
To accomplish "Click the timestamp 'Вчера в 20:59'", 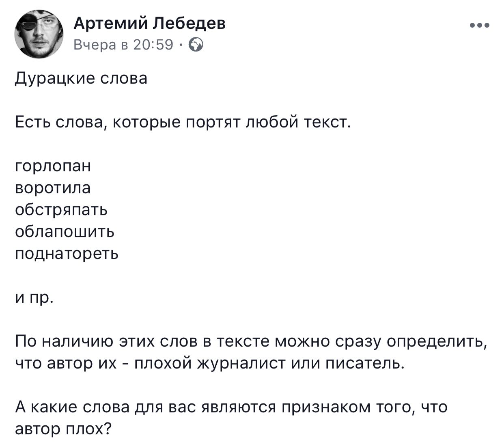I will click(124, 45).
